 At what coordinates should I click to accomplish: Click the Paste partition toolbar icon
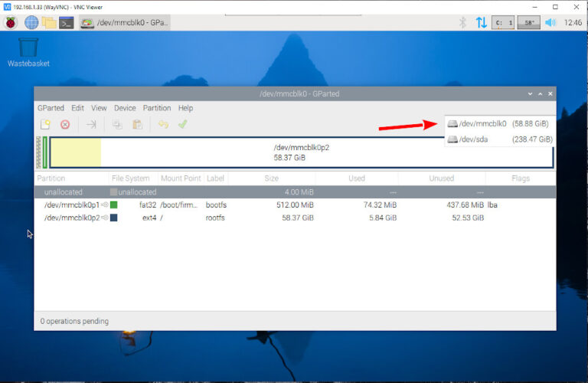click(x=137, y=124)
